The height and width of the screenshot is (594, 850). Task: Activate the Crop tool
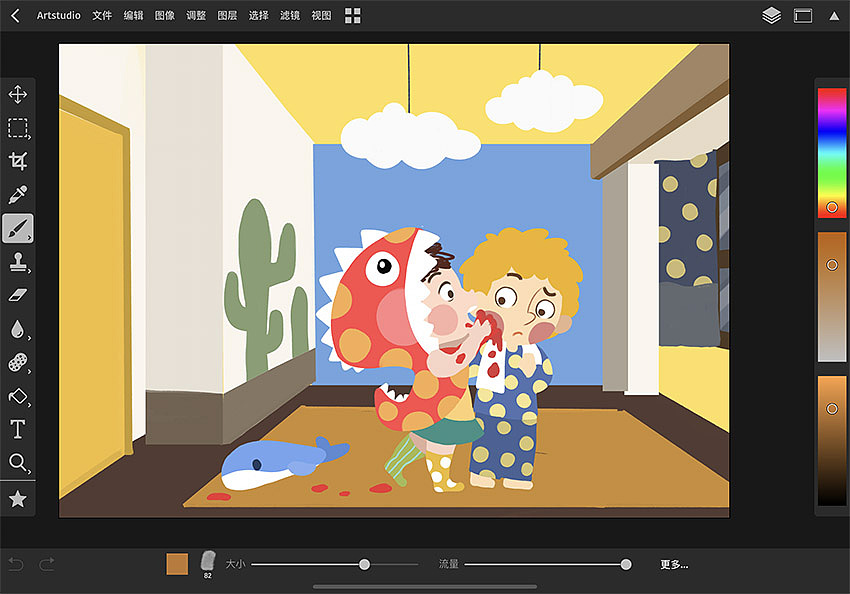(16, 160)
